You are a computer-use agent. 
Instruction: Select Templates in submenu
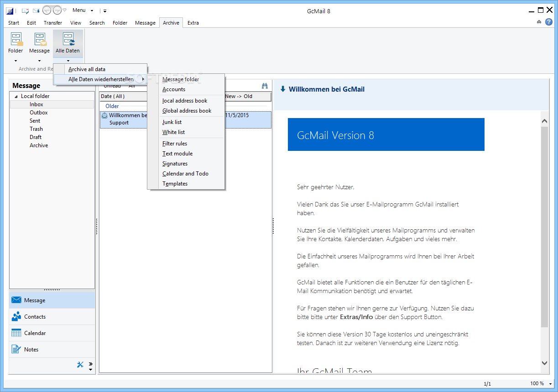186,184
